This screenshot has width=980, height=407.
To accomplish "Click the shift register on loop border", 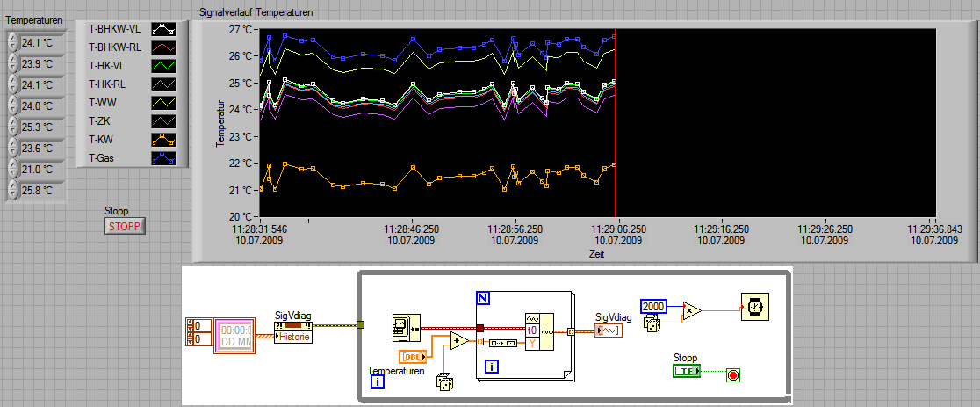I will [x=361, y=324].
